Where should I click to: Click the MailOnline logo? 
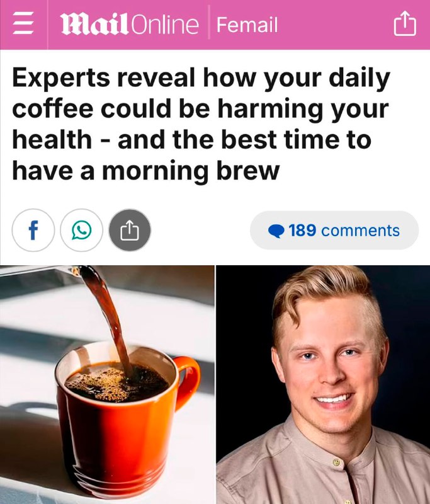coord(130,25)
